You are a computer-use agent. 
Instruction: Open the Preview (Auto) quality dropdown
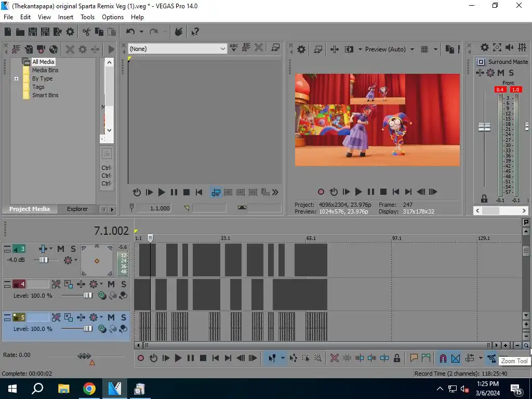(x=412, y=49)
